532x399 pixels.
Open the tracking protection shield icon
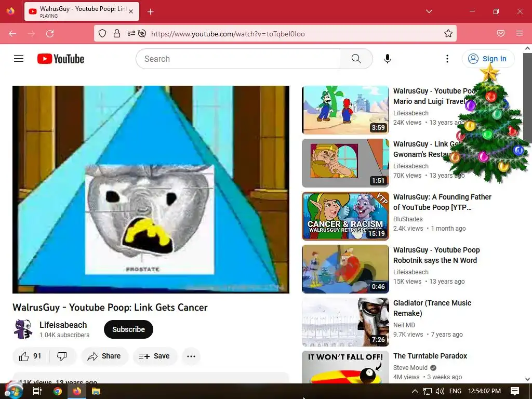102,34
